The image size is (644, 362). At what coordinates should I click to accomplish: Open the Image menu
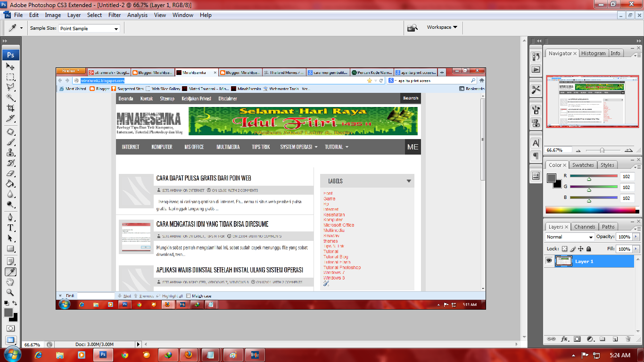[x=53, y=15]
